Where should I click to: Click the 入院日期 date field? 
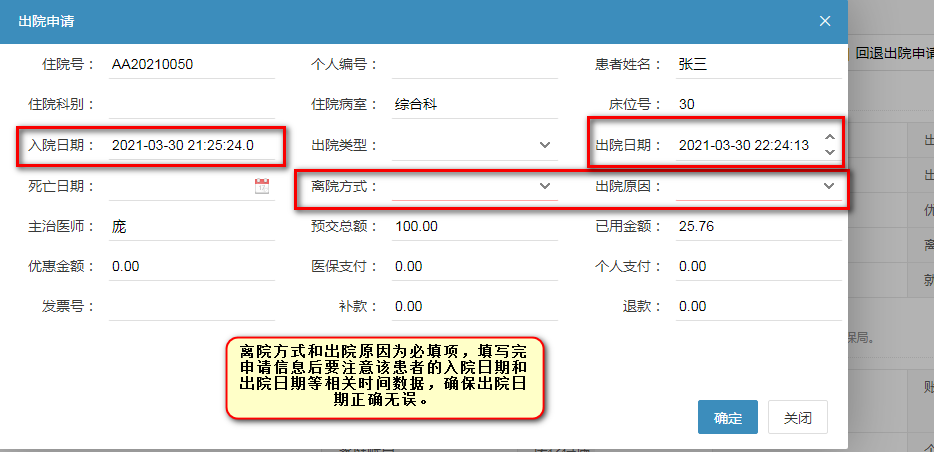pyautogui.click(x=190, y=146)
